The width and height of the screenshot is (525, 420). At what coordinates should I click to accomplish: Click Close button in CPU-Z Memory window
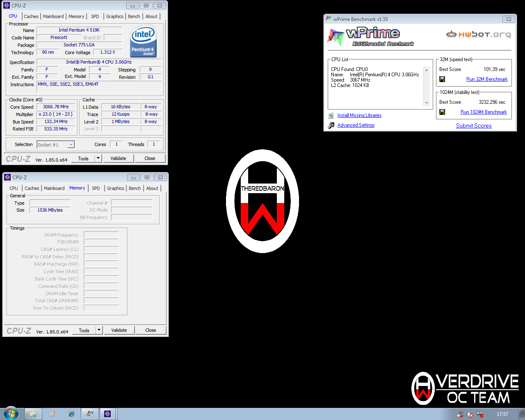click(151, 330)
